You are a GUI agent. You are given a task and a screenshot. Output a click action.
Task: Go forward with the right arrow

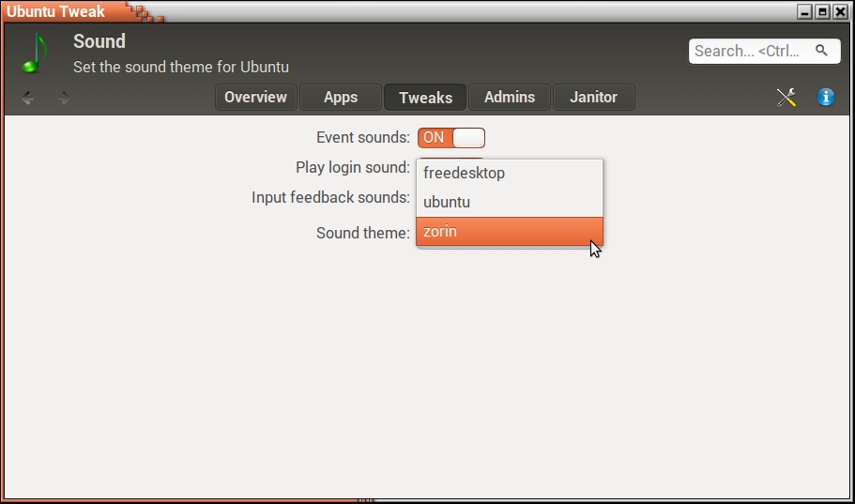[x=64, y=98]
